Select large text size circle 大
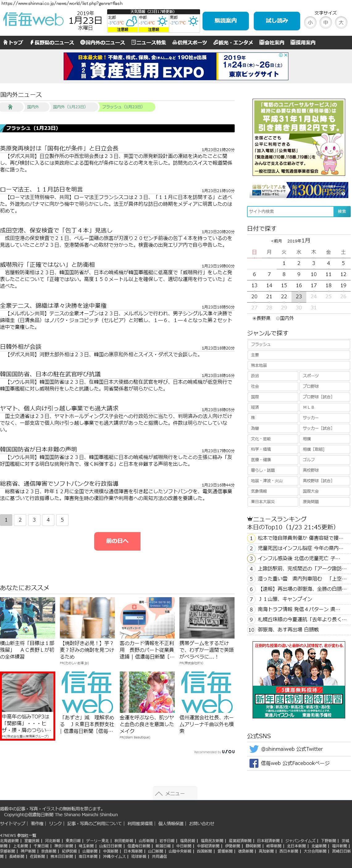Image resolution: width=352 pixels, height=868 pixels. [341, 23]
